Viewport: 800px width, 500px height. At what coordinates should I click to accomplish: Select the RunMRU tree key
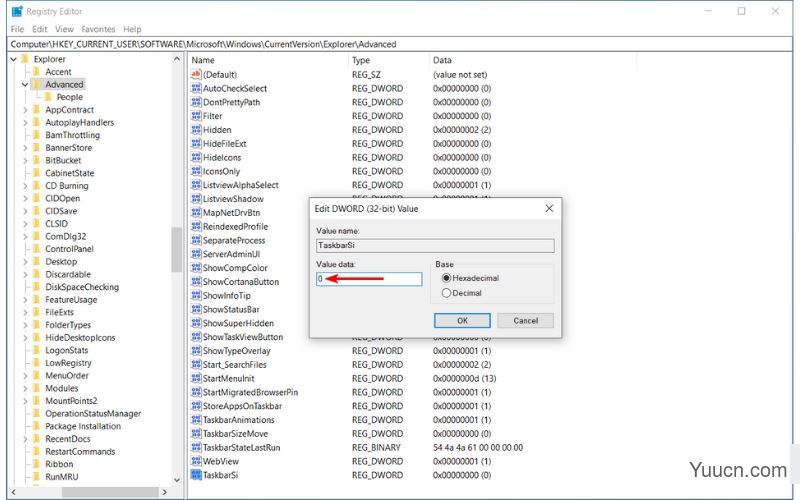[62, 477]
